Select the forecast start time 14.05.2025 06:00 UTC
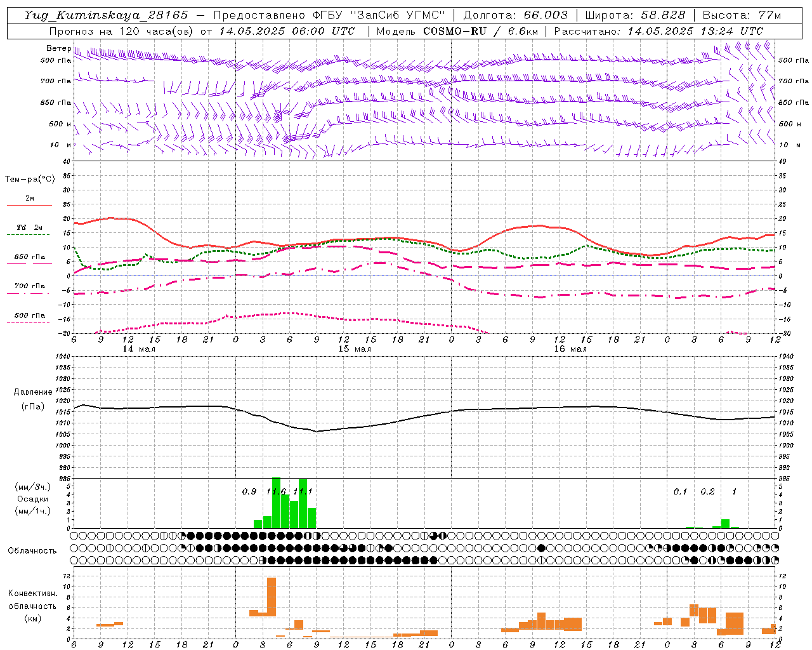812x650 pixels. tap(287, 31)
